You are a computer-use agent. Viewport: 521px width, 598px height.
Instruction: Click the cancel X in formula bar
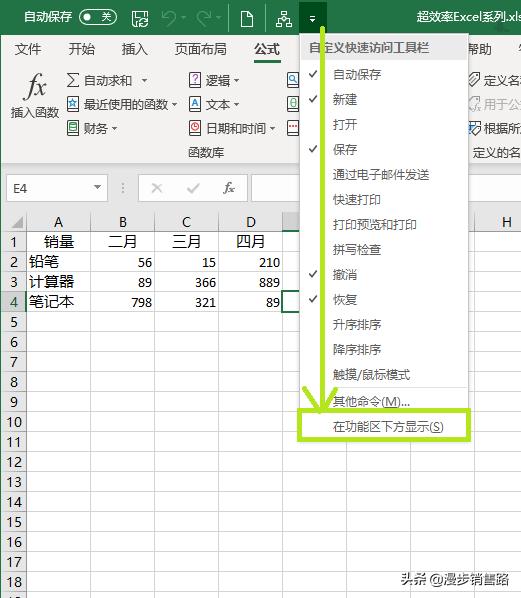[x=157, y=188]
